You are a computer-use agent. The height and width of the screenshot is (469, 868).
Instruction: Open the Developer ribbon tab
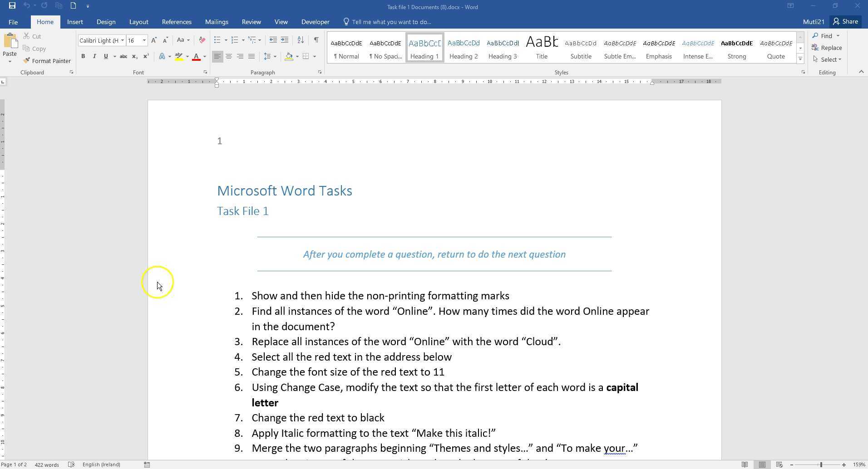315,21
